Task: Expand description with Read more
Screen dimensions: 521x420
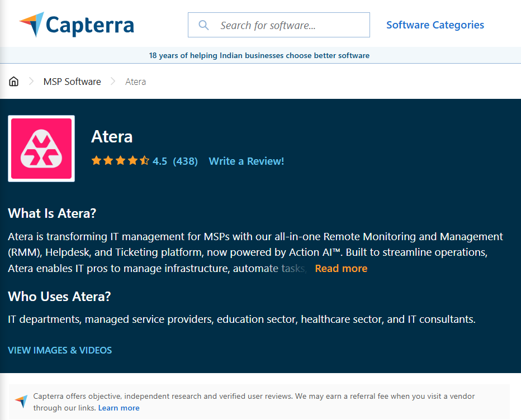Action: pos(341,268)
